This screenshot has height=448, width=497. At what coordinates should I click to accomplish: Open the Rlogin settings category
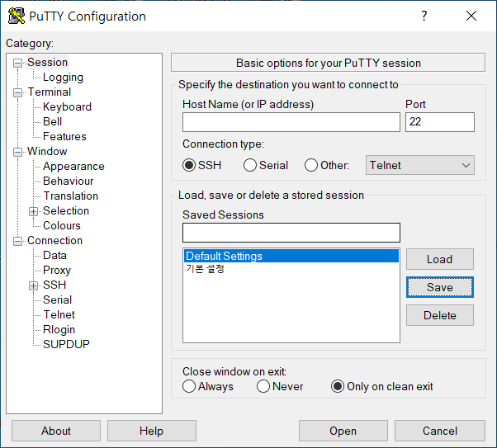[59, 330]
